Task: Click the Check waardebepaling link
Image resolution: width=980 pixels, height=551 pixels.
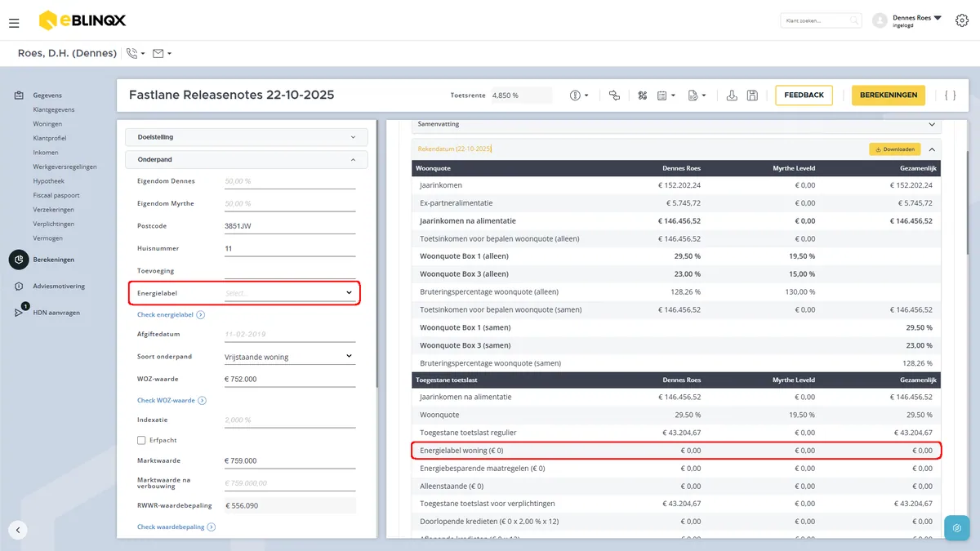Action: click(176, 527)
